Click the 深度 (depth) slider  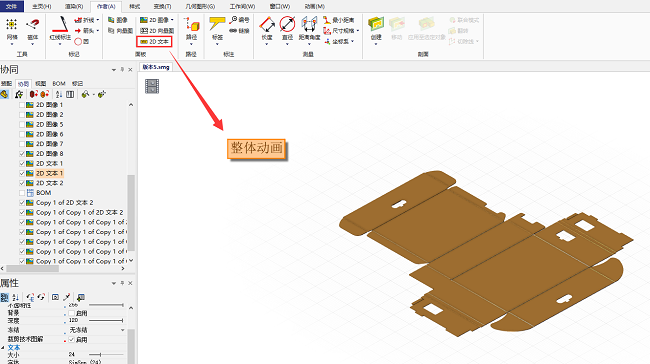pyautogui.click(x=106, y=320)
